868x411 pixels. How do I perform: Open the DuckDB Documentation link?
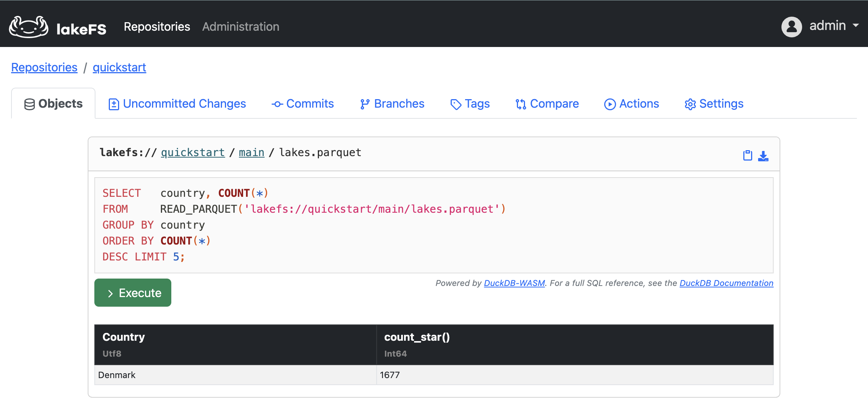point(726,283)
